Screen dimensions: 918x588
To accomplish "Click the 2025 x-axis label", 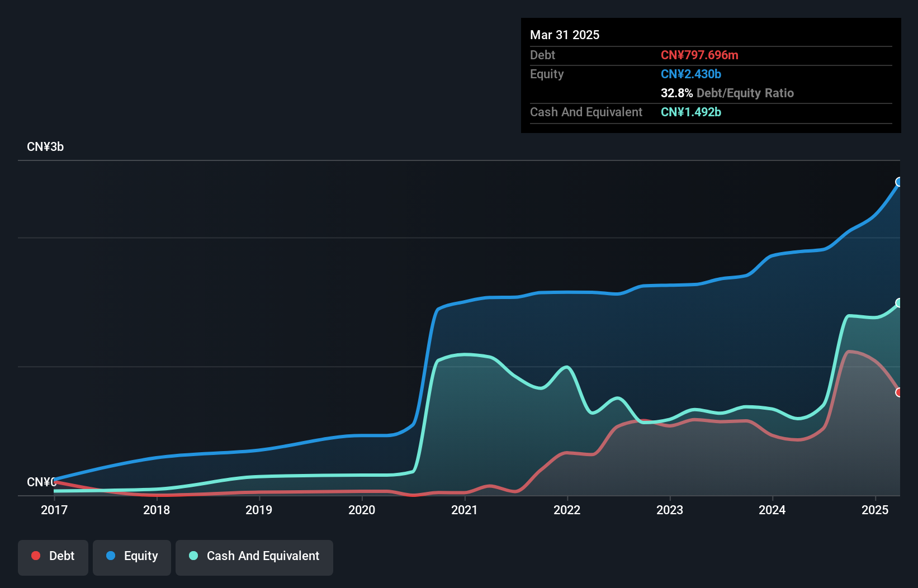I will (x=875, y=510).
